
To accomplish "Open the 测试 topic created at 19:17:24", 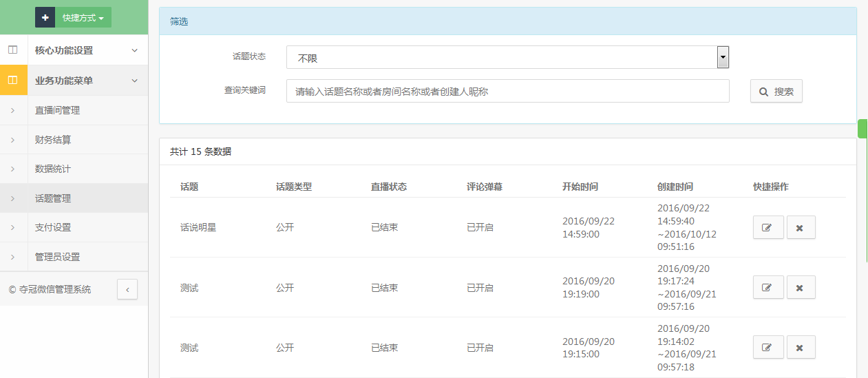I will pos(189,288).
